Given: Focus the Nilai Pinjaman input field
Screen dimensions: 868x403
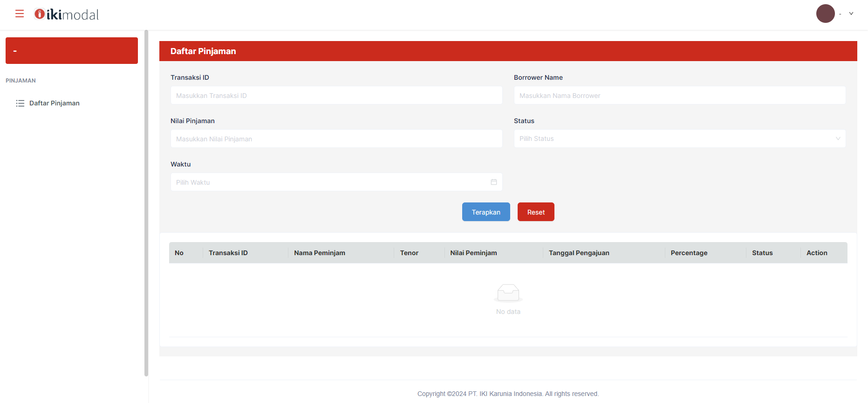Looking at the screenshot, I should [x=336, y=139].
